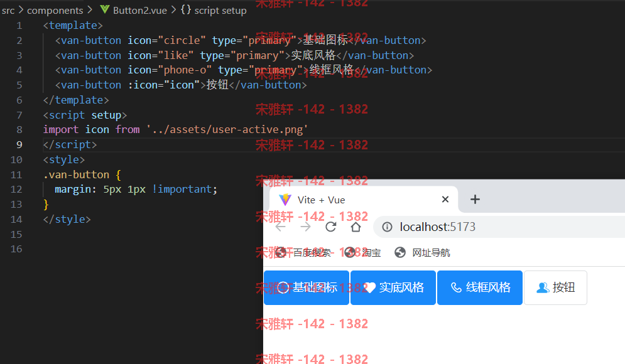The height and width of the screenshot is (364, 625).
Task: Open 百度搜索 bookmark
Action: pyautogui.click(x=303, y=252)
